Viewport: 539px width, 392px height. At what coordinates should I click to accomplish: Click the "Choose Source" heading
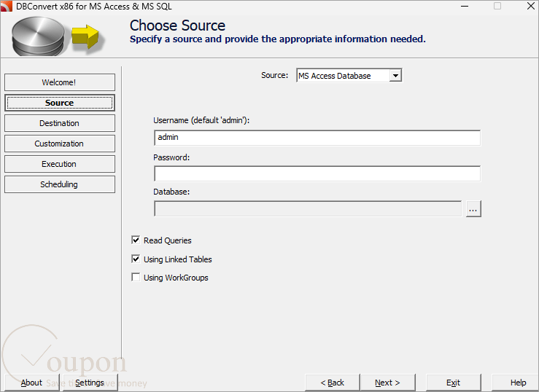coord(177,26)
